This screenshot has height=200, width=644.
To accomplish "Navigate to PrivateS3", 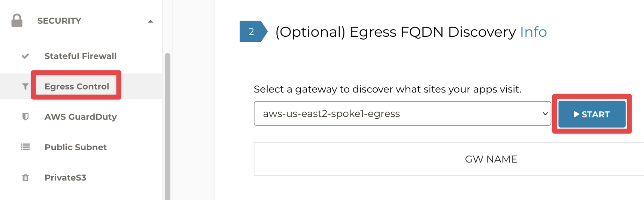I will (x=65, y=178).
